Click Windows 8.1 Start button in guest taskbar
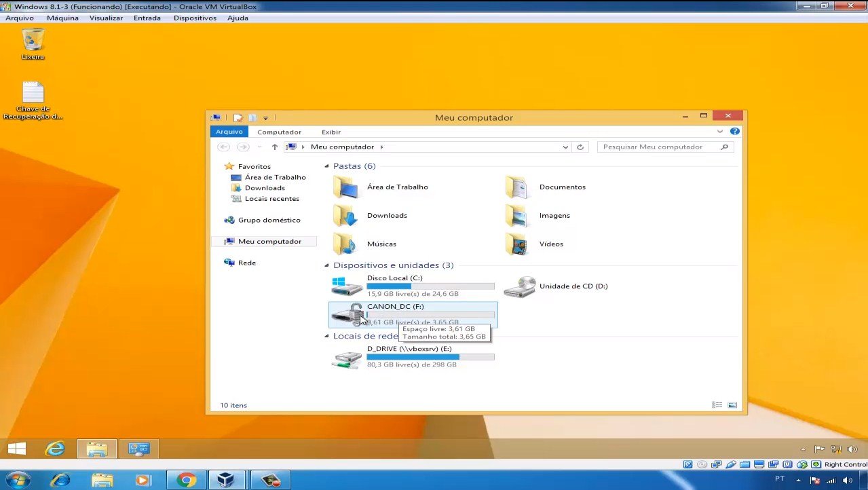This screenshot has width=868, height=490. [x=17, y=449]
